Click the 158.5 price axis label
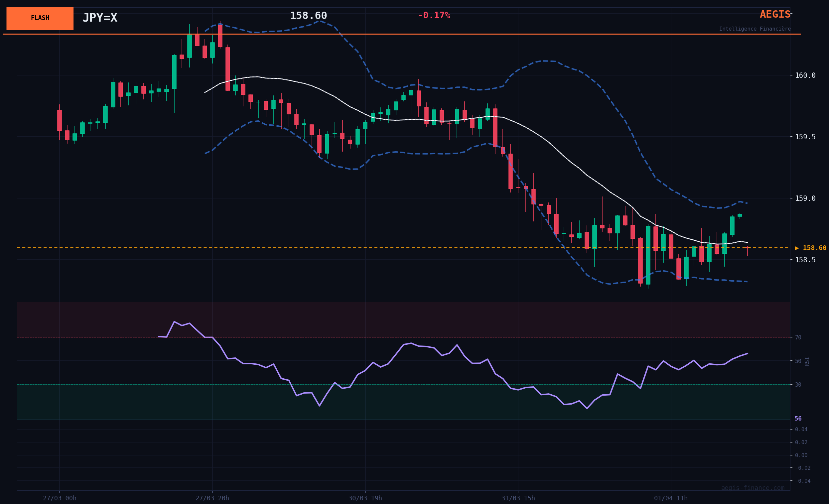The height and width of the screenshot is (504, 829). tap(805, 260)
